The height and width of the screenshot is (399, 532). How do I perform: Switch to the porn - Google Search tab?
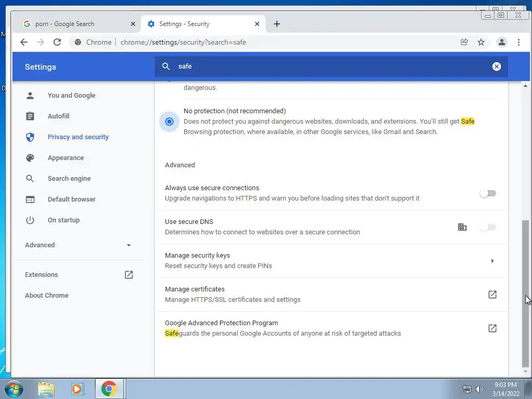[x=79, y=24]
